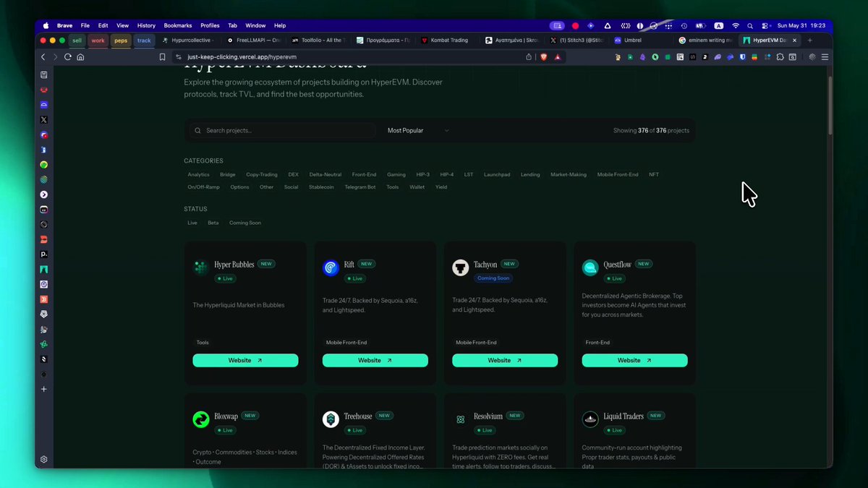Click Tachyon's Website button
Image resolution: width=868 pixels, height=488 pixels.
505,360
